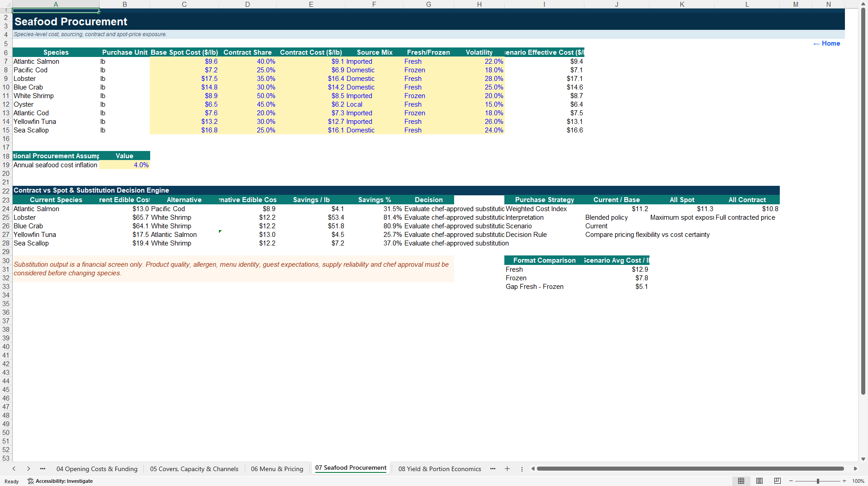The width and height of the screenshot is (868, 486).
Task: Show hidden sheets ellipsis left of tabs
Action: click(43, 469)
